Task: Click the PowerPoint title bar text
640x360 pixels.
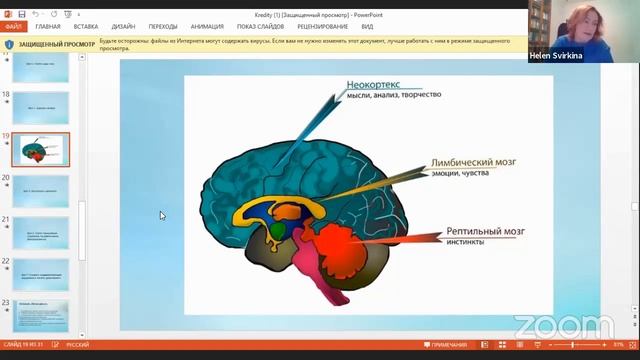Action: coord(318,15)
